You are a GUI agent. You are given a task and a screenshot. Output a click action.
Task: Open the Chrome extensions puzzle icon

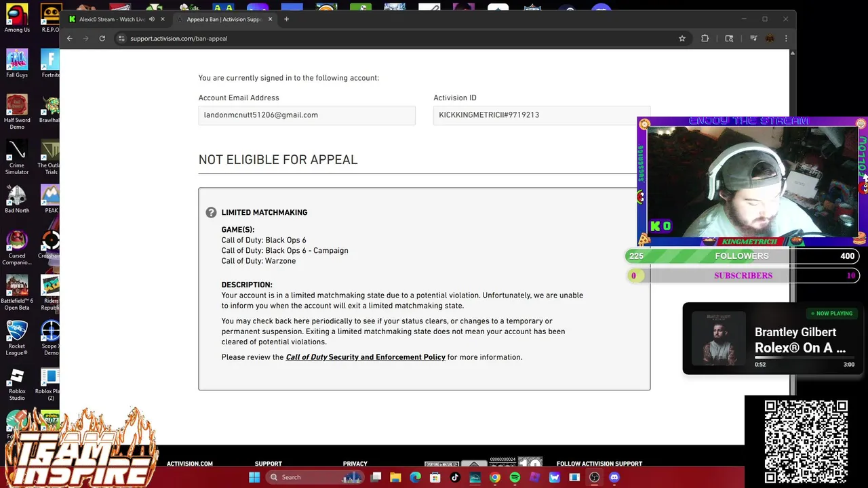pos(705,39)
